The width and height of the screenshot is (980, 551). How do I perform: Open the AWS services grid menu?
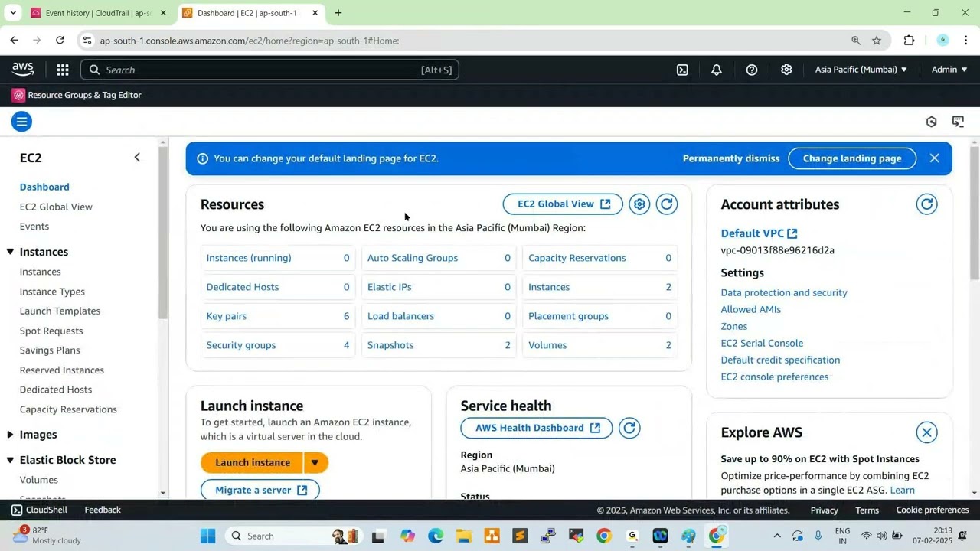click(63, 70)
